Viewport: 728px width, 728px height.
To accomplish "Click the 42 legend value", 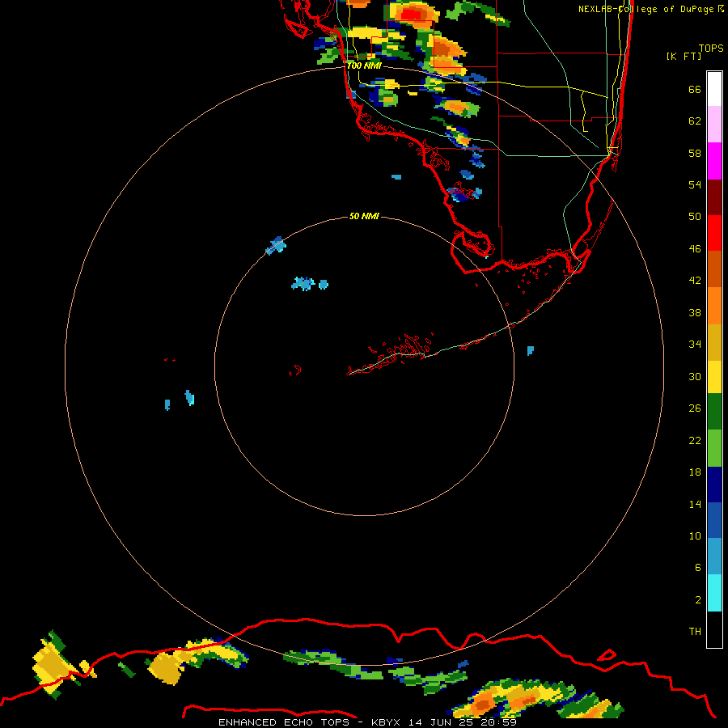I will point(695,281).
